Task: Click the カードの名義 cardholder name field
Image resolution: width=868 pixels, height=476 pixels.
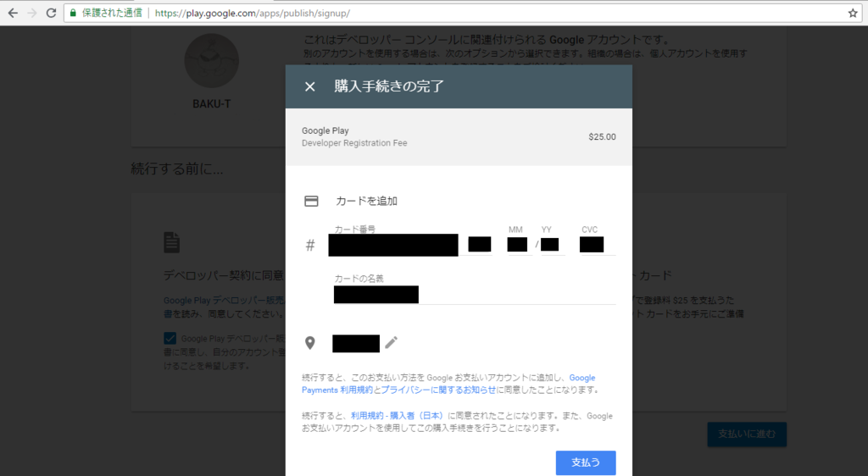Action: coord(475,295)
